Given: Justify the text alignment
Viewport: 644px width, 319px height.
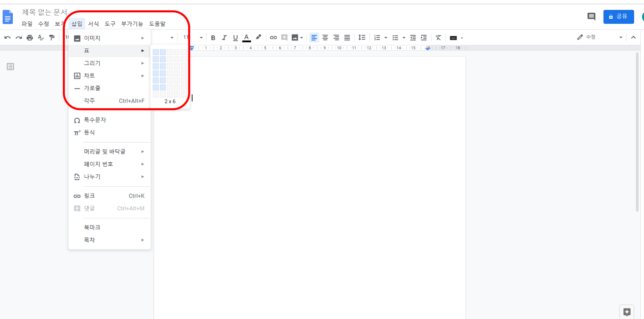Looking at the screenshot, I should pyautogui.click(x=347, y=38).
